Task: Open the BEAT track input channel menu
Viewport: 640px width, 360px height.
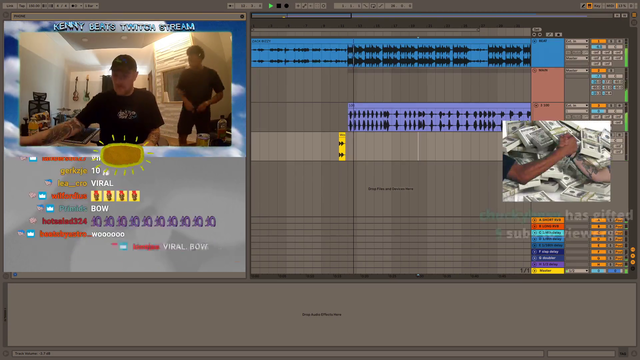Action: coord(577,47)
